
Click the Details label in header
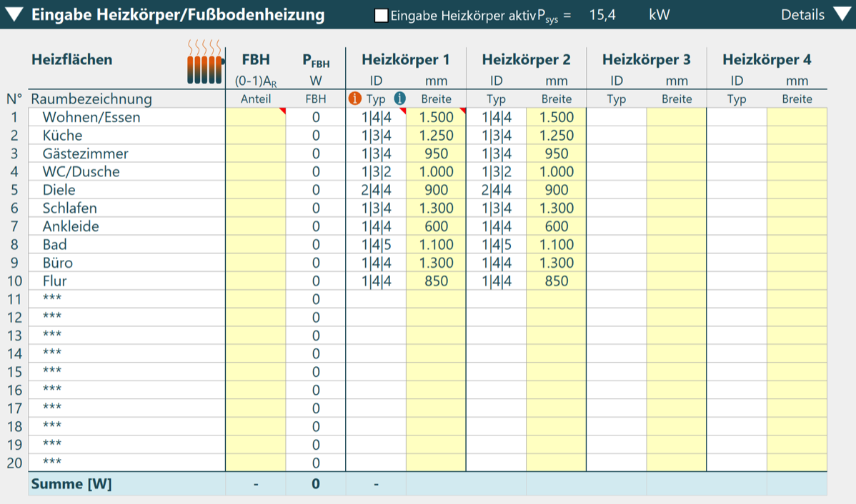point(802,15)
